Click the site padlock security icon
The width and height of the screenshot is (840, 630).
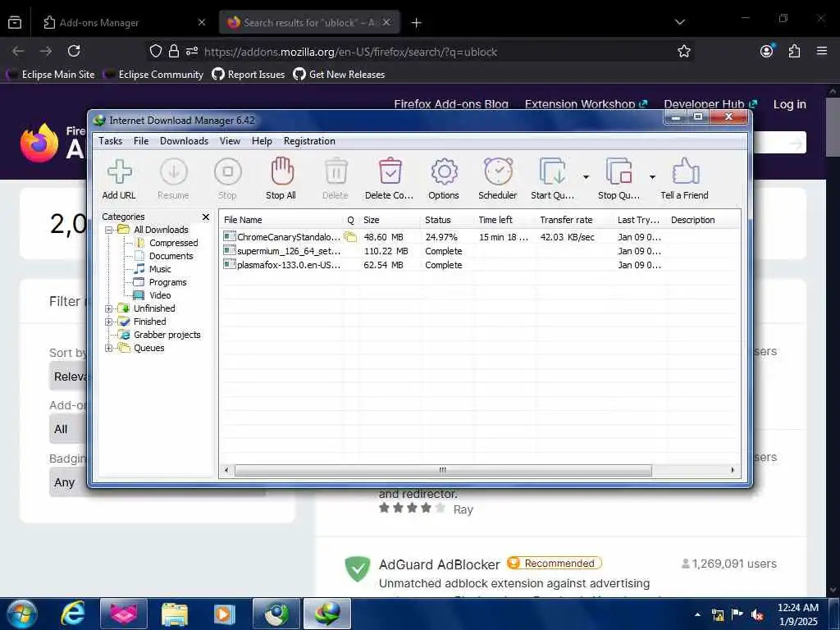(x=174, y=52)
